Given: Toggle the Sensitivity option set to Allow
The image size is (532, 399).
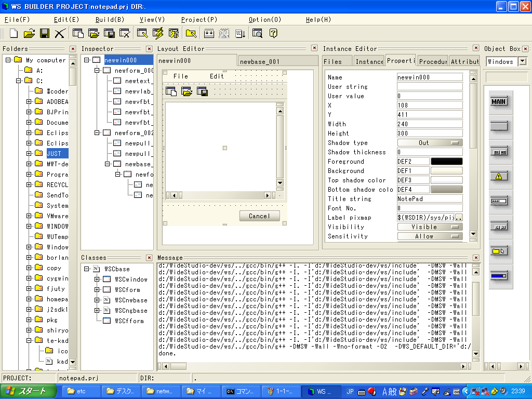Looking at the screenshot, I should click(430, 236).
